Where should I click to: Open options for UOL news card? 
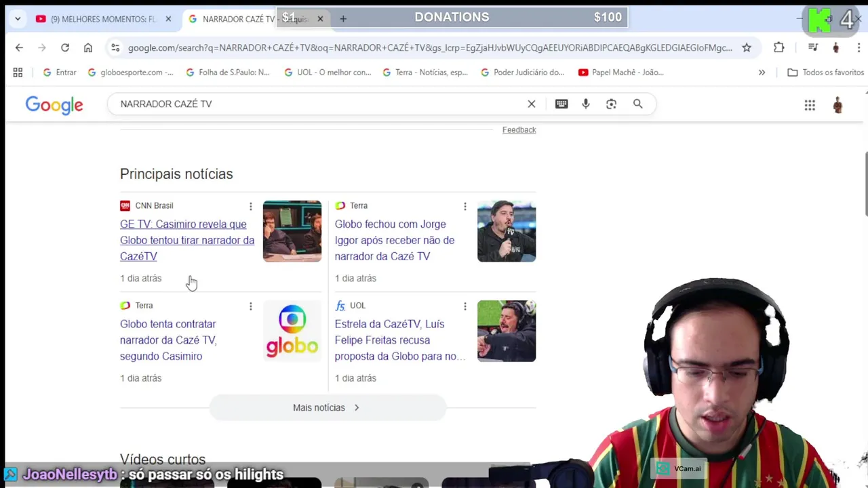(x=465, y=306)
